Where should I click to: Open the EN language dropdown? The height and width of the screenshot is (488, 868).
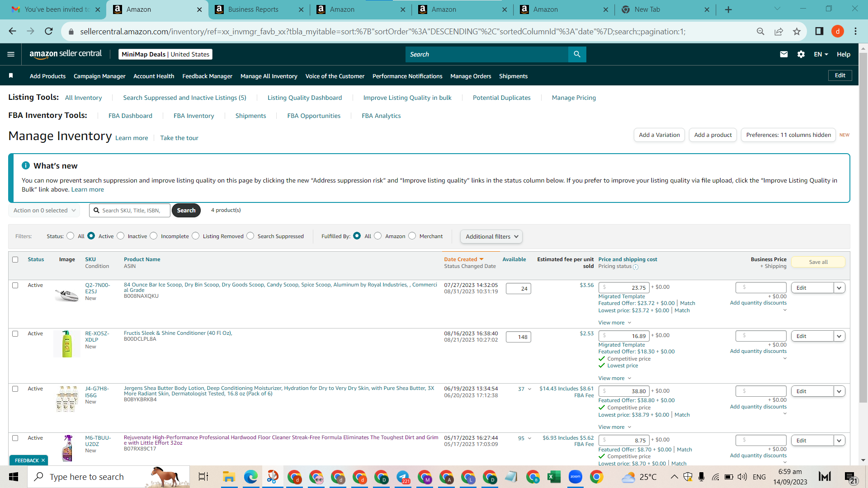821,54
